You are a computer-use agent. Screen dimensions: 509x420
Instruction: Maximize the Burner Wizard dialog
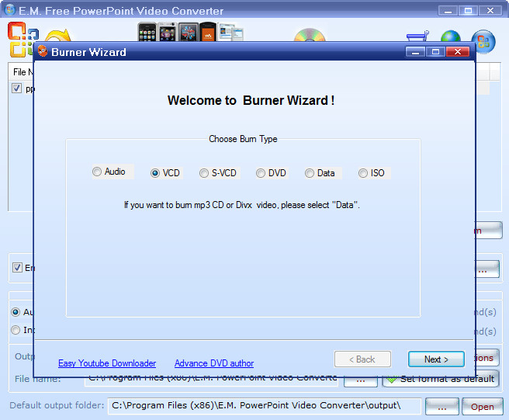[435, 52]
